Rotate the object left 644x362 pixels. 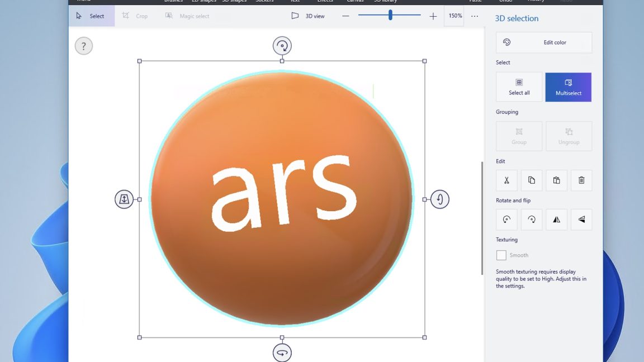506,220
